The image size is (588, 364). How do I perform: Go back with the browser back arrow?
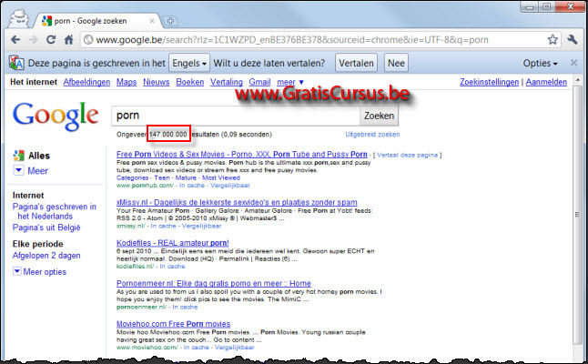point(15,39)
